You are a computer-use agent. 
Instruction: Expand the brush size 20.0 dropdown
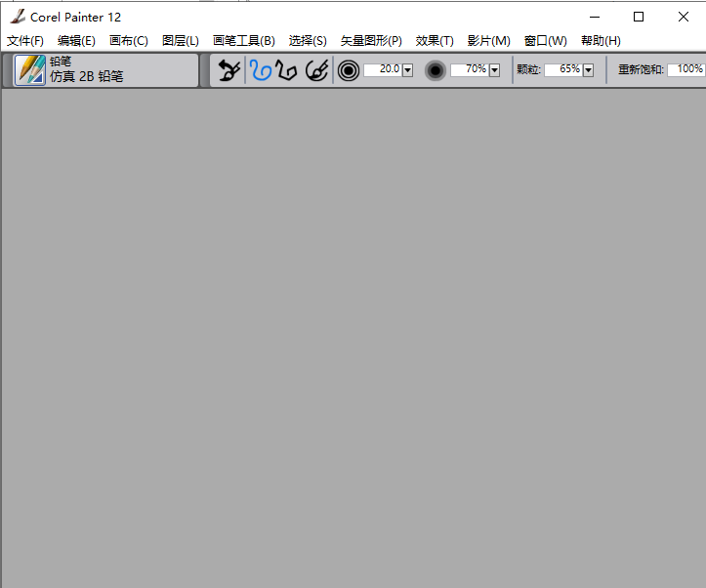(407, 70)
